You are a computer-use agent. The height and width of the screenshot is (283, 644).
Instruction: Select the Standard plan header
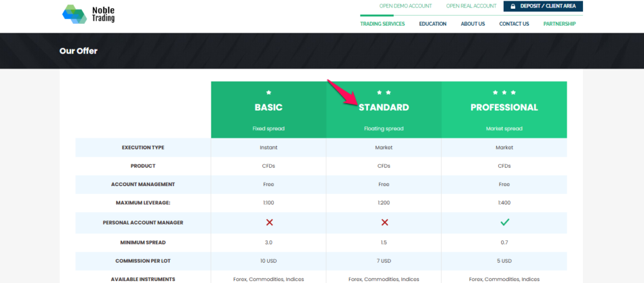coord(384,108)
